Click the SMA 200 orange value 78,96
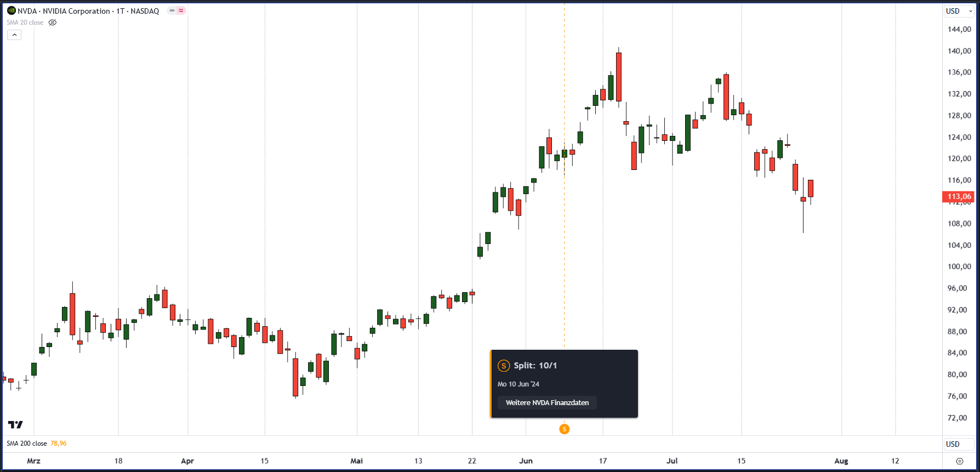The image size is (980, 472). (59, 443)
